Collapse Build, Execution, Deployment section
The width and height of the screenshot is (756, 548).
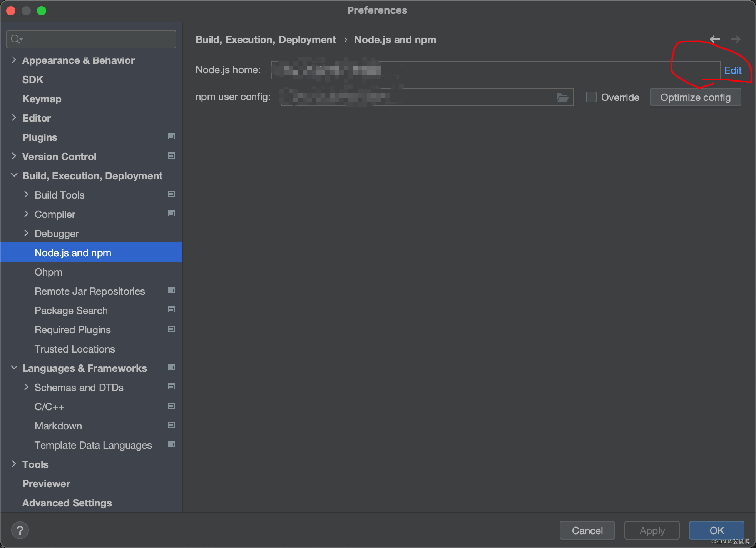[14, 175]
